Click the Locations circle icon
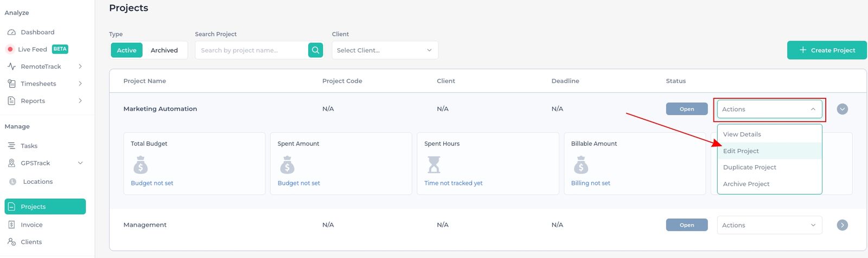The image size is (868, 258). point(13,182)
